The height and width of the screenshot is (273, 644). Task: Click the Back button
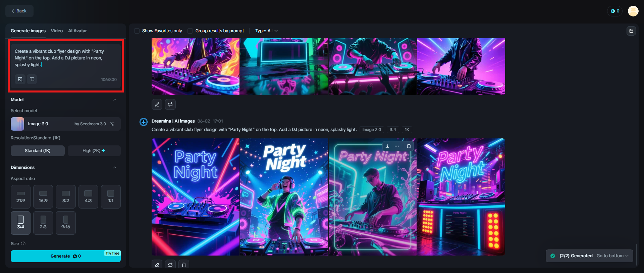point(19,11)
